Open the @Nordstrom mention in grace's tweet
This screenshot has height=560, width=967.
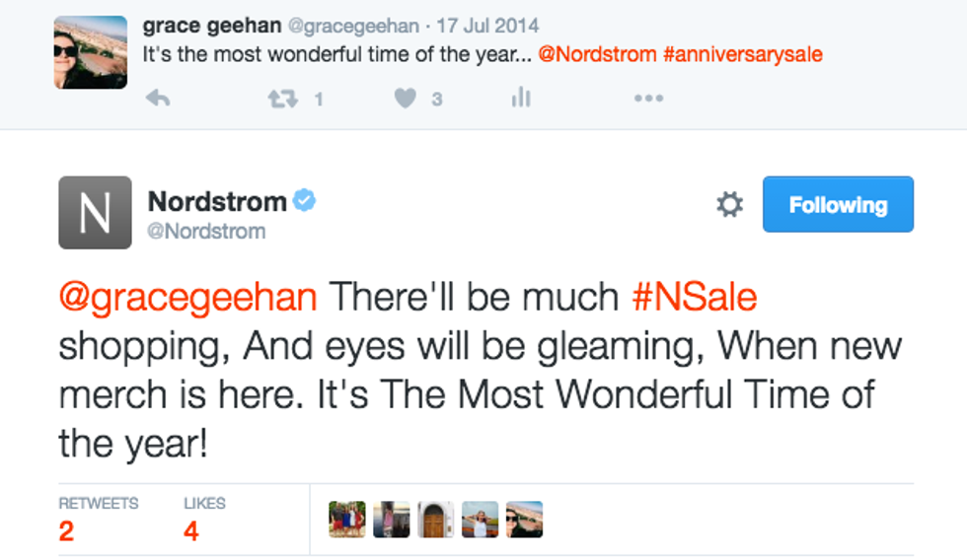coord(597,54)
